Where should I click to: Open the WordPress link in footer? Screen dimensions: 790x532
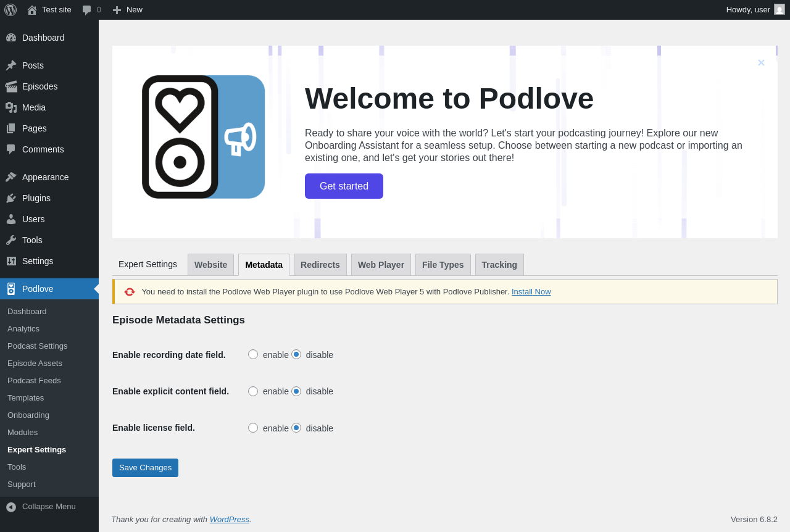tap(230, 520)
